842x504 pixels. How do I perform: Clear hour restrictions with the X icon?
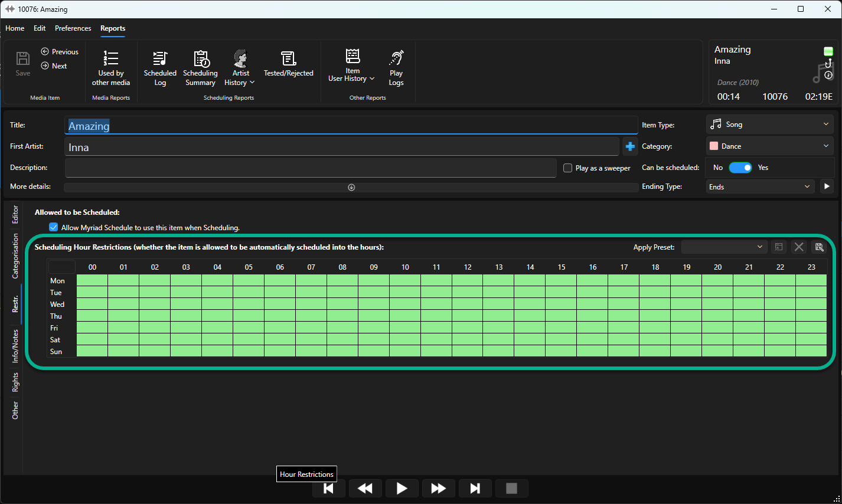tap(799, 247)
